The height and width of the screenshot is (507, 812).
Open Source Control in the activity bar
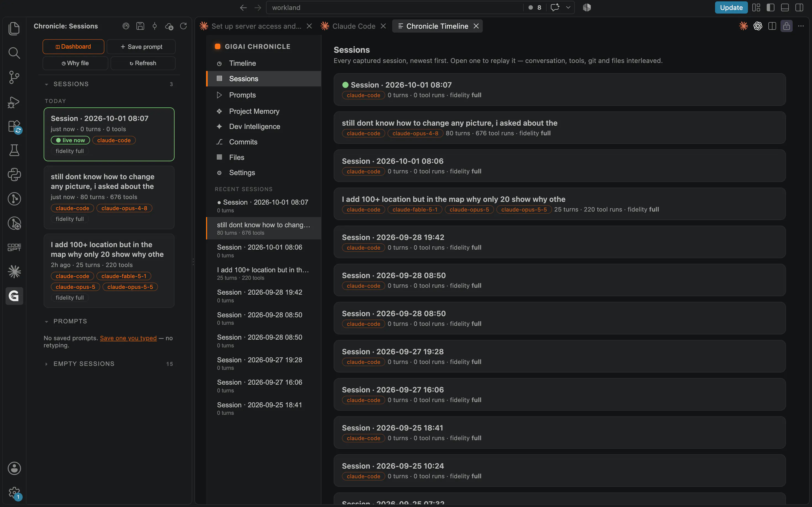pos(14,77)
